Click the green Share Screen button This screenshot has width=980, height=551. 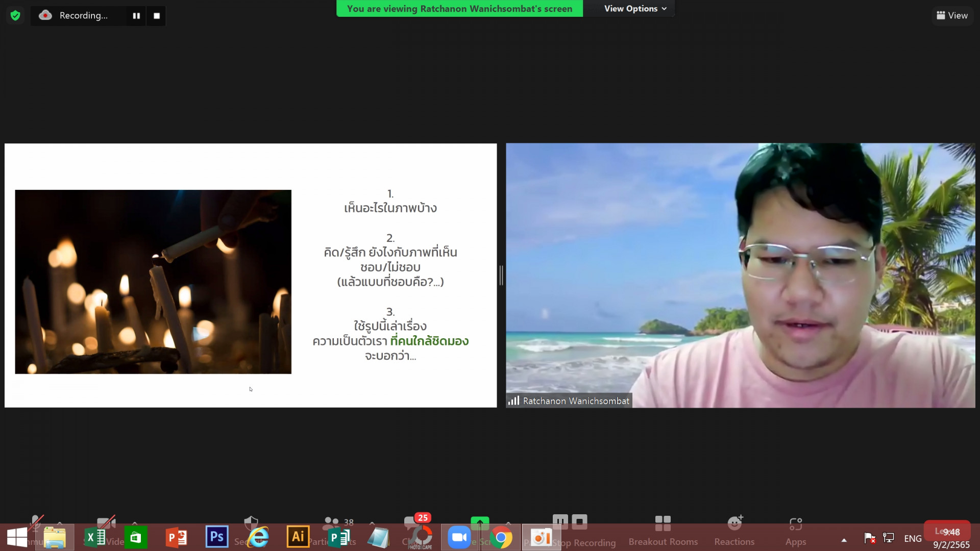pos(480,522)
